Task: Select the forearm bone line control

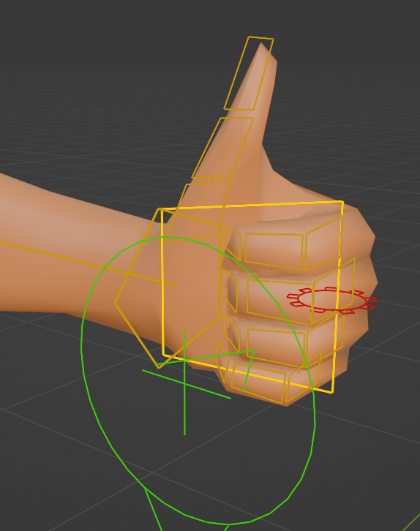Action: (87, 263)
